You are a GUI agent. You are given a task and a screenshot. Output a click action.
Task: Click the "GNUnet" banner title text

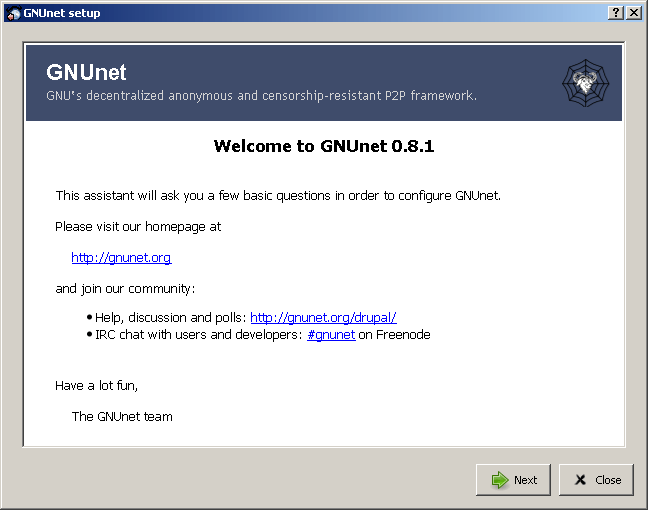tap(86, 72)
